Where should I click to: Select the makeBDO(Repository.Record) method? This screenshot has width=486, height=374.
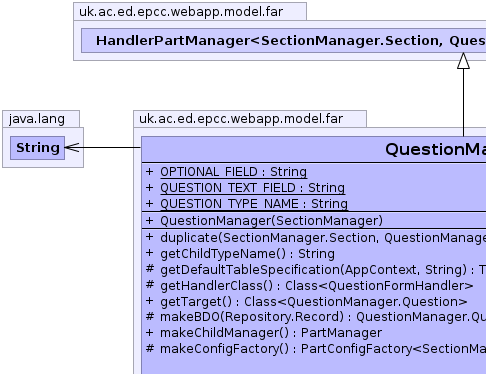[323, 317]
